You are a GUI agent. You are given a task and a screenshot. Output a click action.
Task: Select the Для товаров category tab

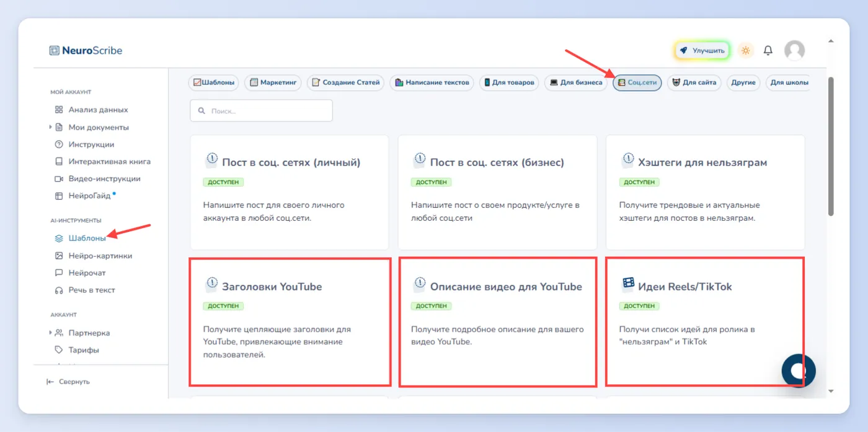click(508, 82)
